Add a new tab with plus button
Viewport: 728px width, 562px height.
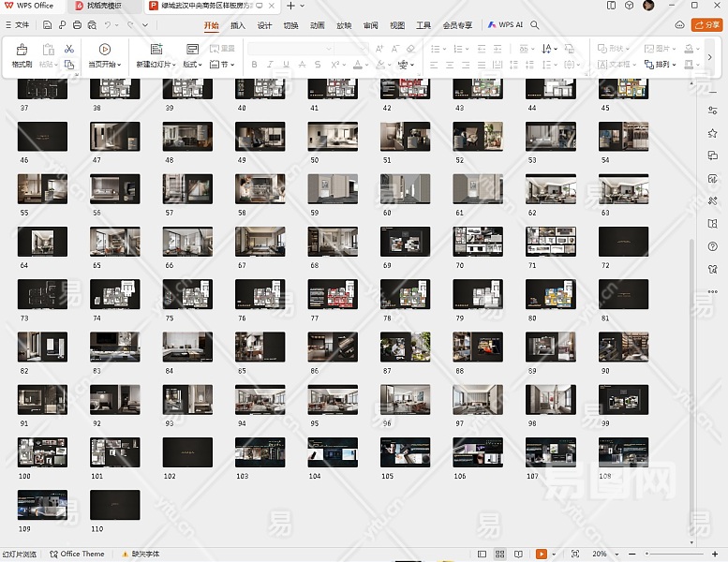[291, 6]
